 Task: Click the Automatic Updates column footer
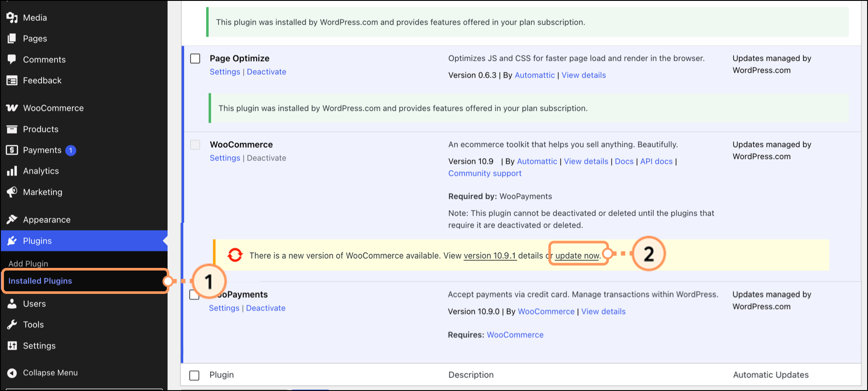tap(771, 375)
